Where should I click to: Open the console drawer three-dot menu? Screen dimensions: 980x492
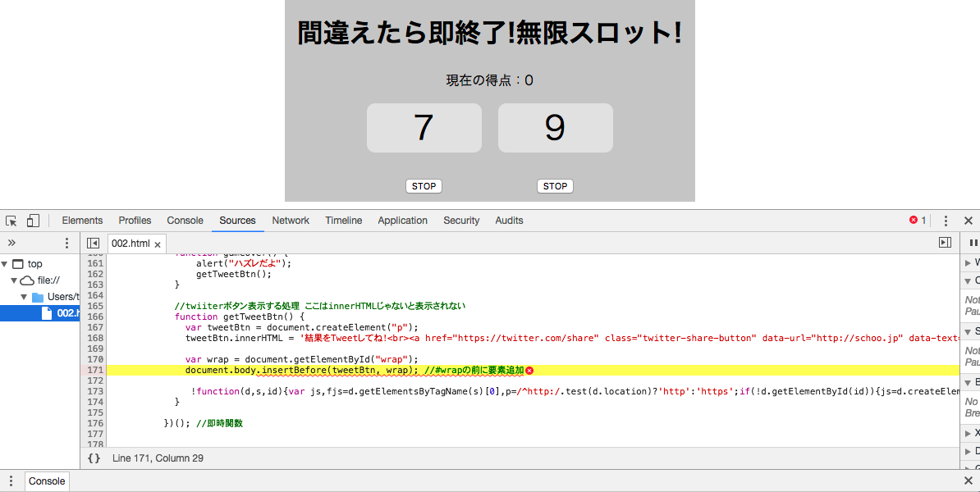point(11,481)
